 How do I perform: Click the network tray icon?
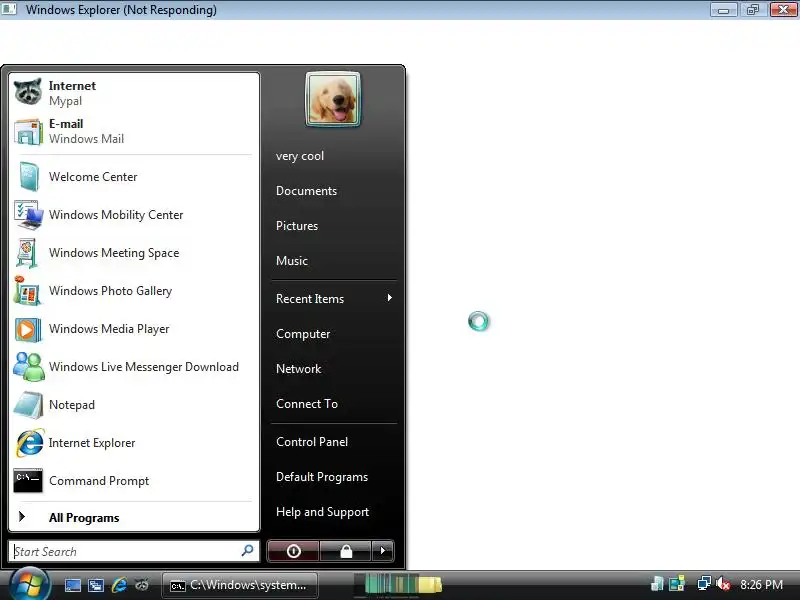[x=704, y=583]
